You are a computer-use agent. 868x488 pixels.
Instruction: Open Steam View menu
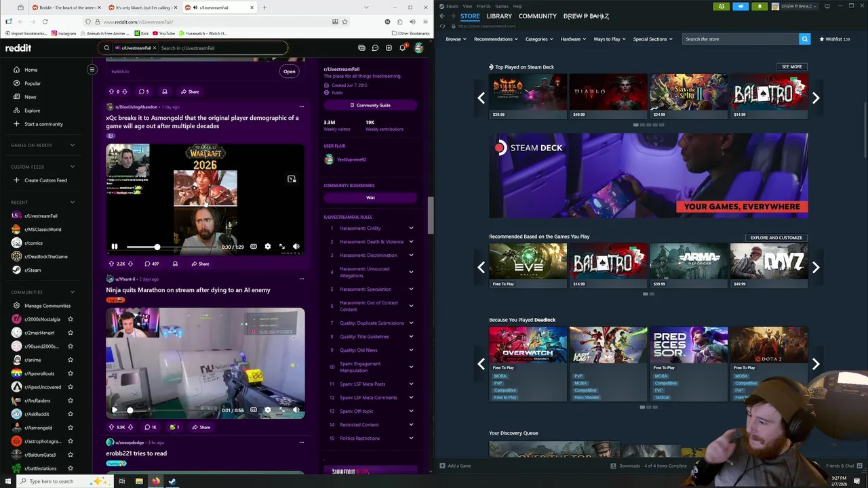tap(467, 6)
